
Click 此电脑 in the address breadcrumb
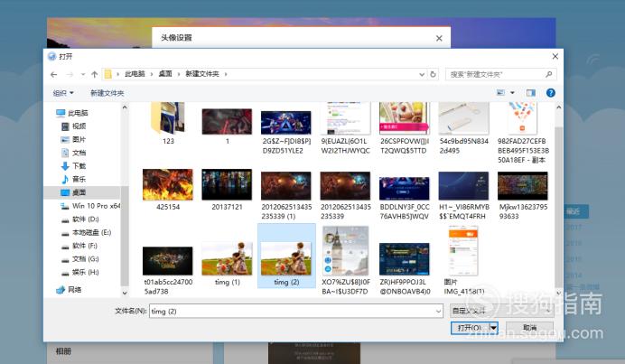135,74
